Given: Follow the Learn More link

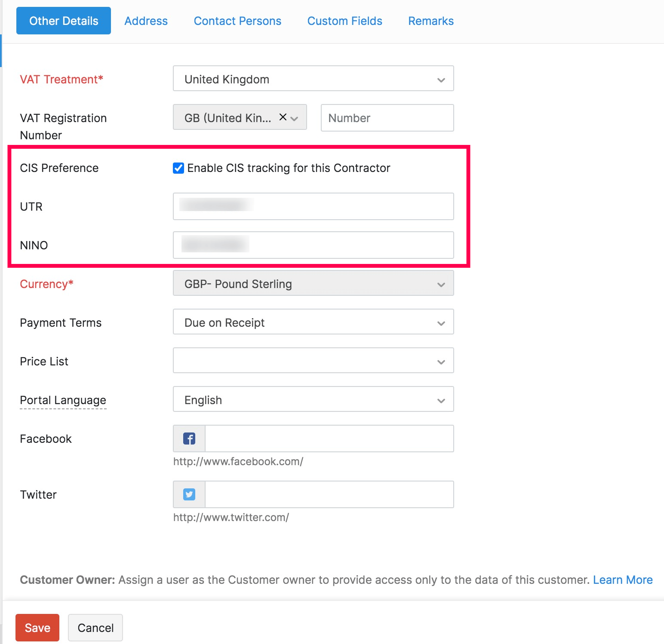Looking at the screenshot, I should [x=622, y=580].
